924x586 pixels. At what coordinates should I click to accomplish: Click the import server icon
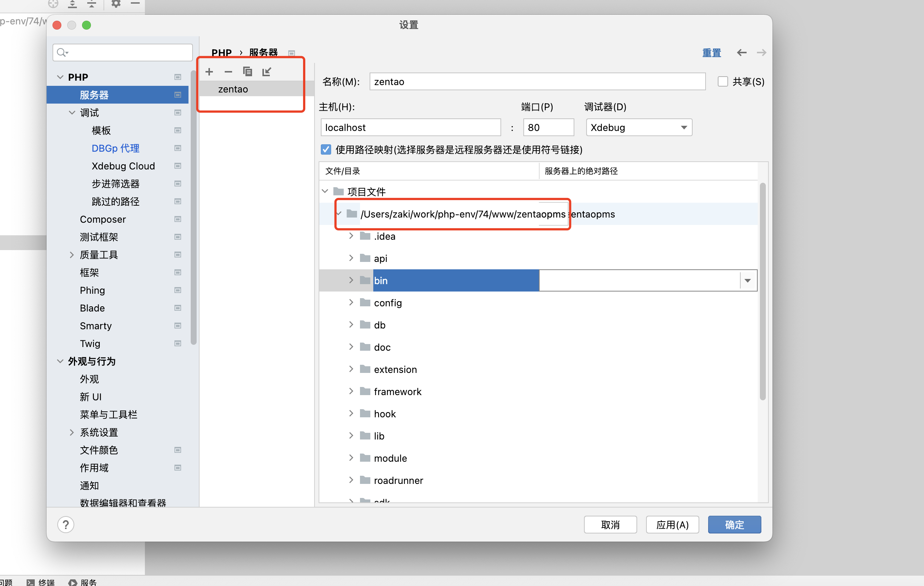(267, 72)
